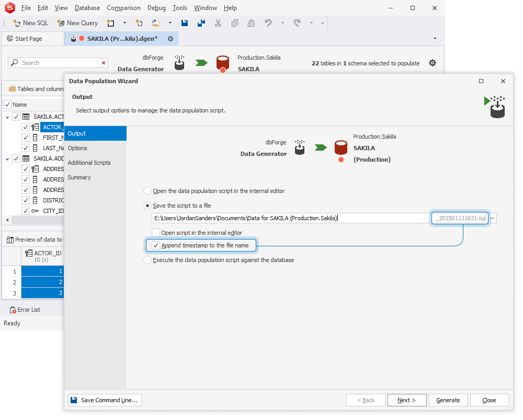
Task: Open the Edit menu
Action: pyautogui.click(x=43, y=8)
